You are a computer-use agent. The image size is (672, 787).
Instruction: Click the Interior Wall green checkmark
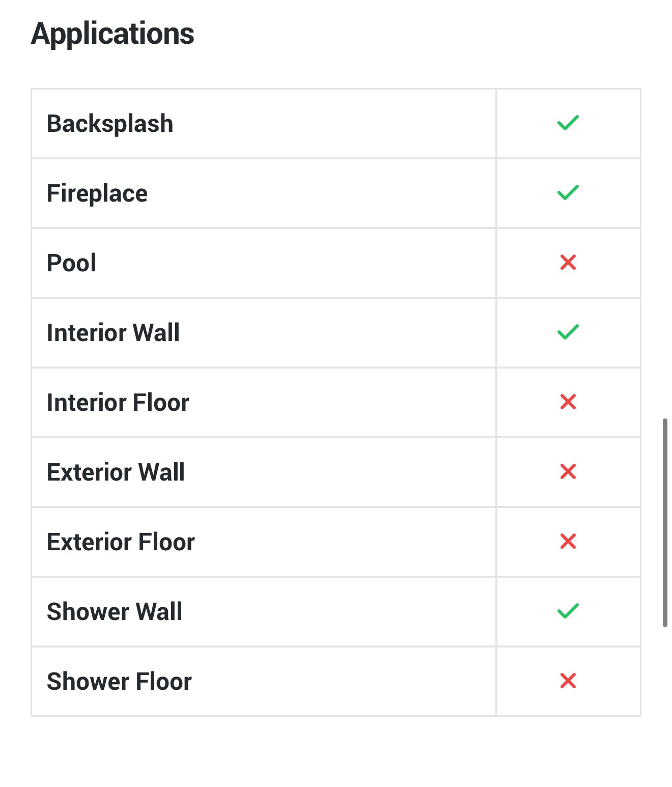pos(568,332)
